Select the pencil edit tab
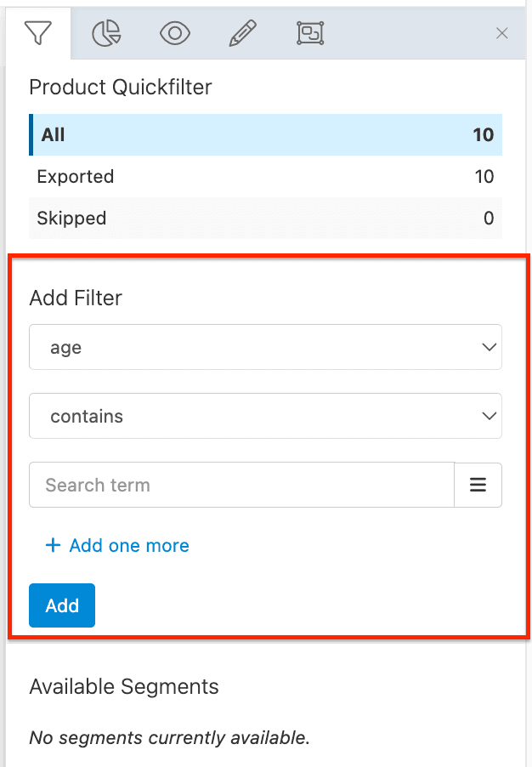Image resolution: width=532 pixels, height=767 pixels. (242, 33)
